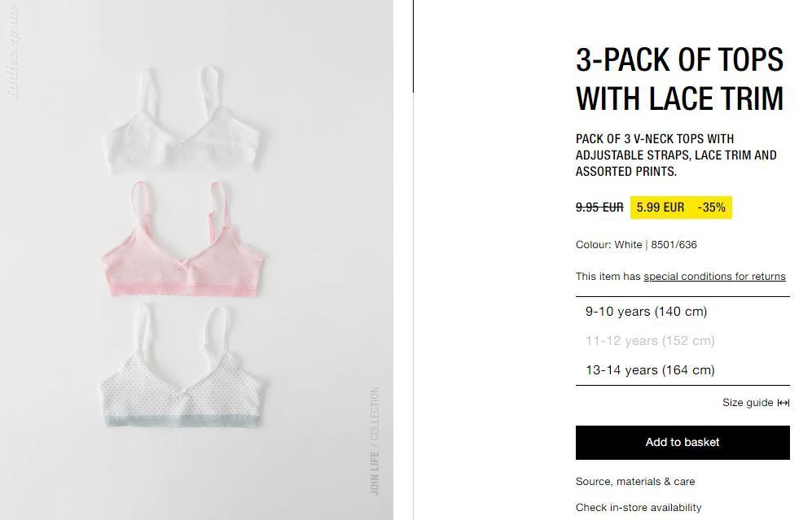The height and width of the screenshot is (520, 812).
Task: Click the JOIN LIFE collection label
Action: pos(375,441)
